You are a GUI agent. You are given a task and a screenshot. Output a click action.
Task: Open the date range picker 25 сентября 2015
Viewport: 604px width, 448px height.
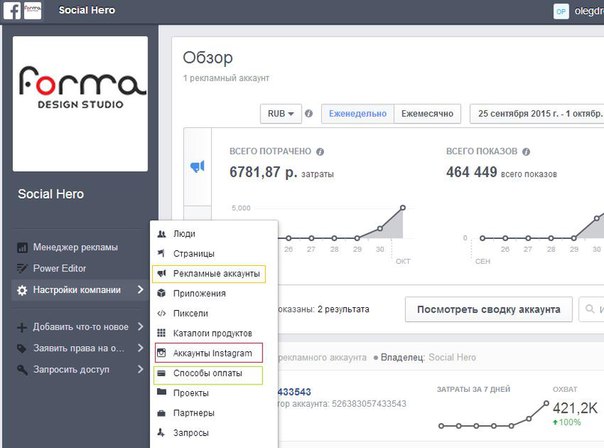[x=537, y=114]
